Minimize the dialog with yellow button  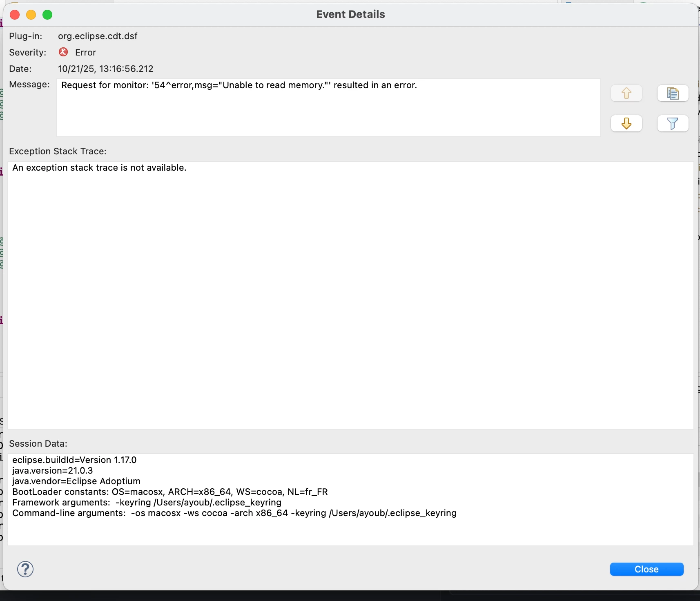[x=31, y=15]
